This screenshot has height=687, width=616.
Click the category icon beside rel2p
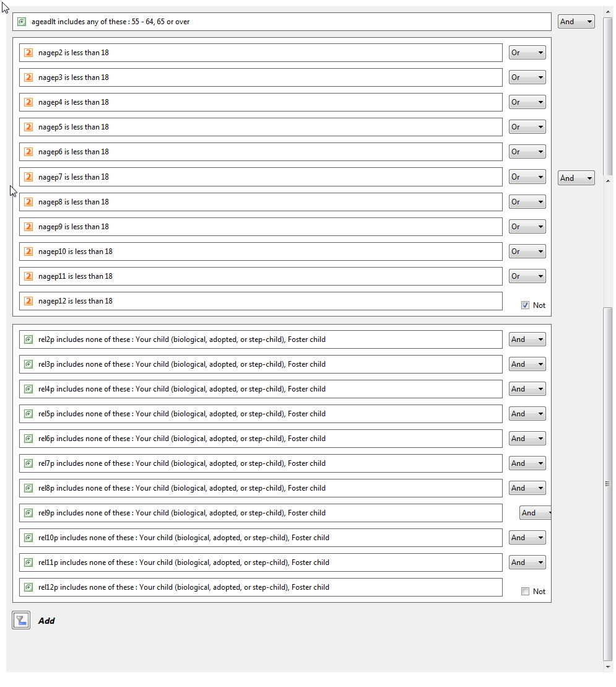pos(28,339)
